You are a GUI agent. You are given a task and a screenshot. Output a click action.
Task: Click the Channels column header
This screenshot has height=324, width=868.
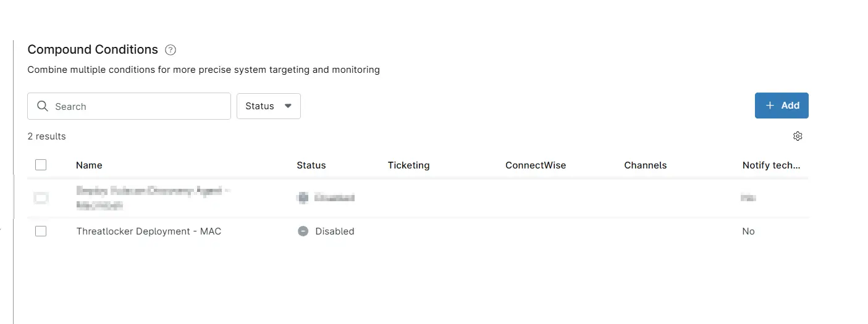point(645,165)
